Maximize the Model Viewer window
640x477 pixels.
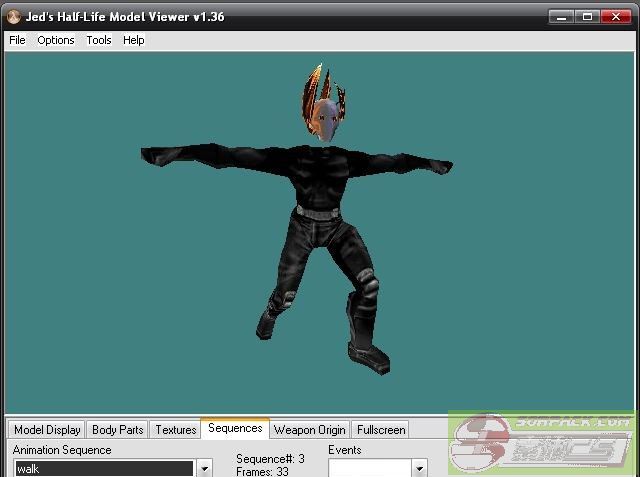tap(588, 16)
